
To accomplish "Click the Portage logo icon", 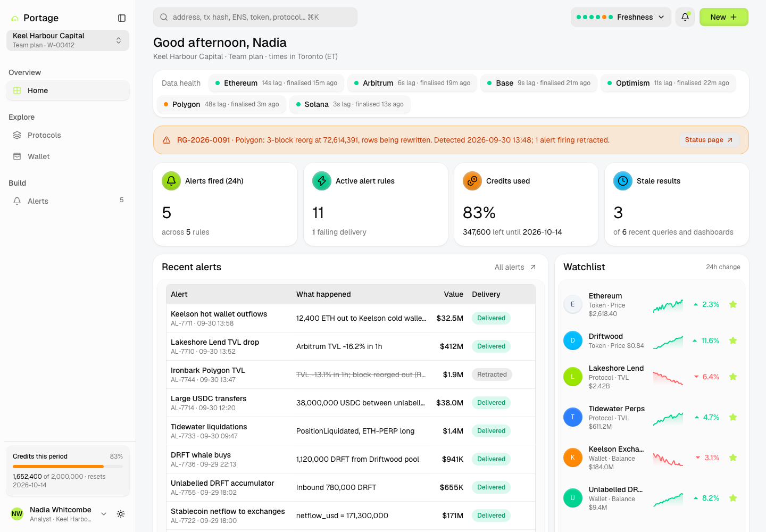I will click(15, 19).
